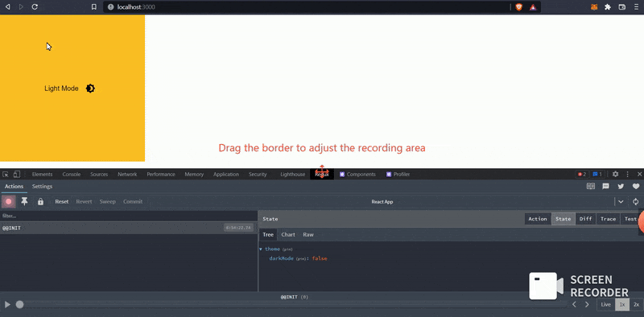
Task: Click the red errors count badge
Action: pos(582,174)
